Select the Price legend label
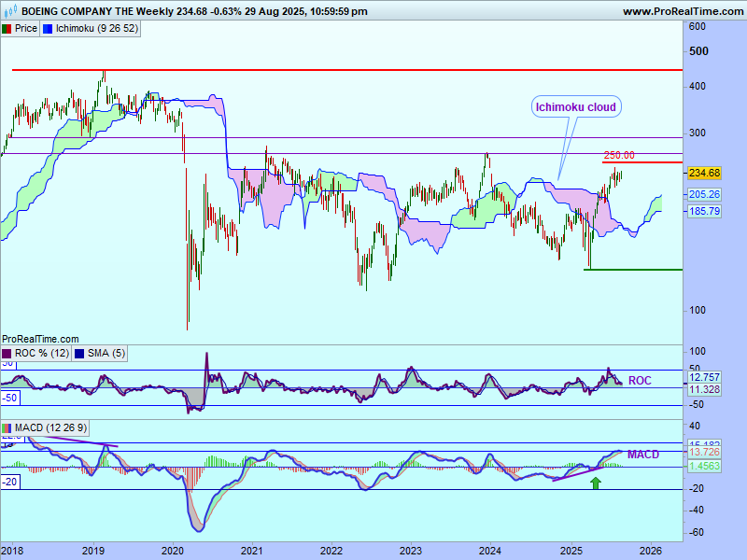This screenshot has width=747, height=560. (26, 29)
